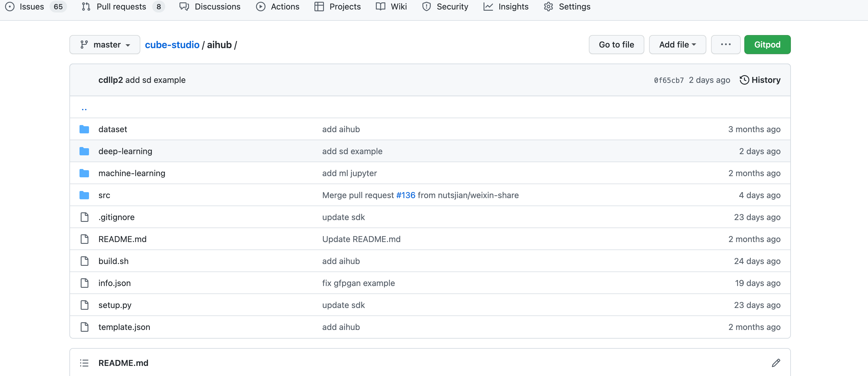The image size is (868, 376).
Task: Click the History clock icon
Action: (744, 80)
